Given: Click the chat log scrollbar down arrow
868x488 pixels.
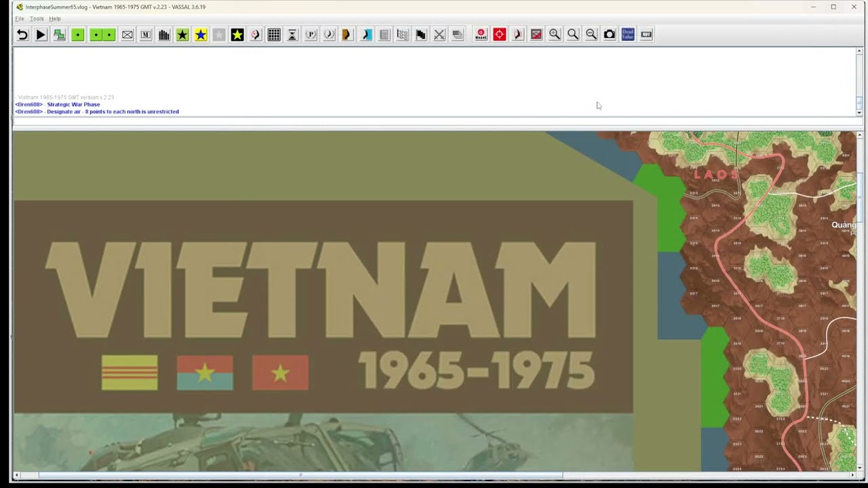Looking at the screenshot, I should pyautogui.click(x=859, y=113).
